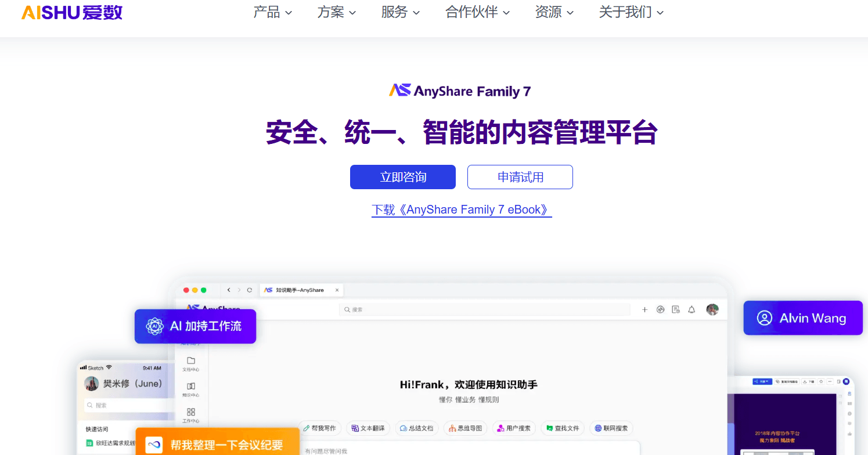Click the back arrow in the preview browser
868x455 pixels.
coord(229,290)
